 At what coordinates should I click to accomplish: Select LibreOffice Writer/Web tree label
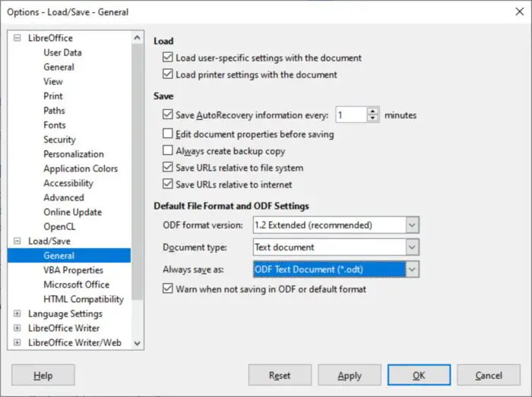tap(74, 343)
